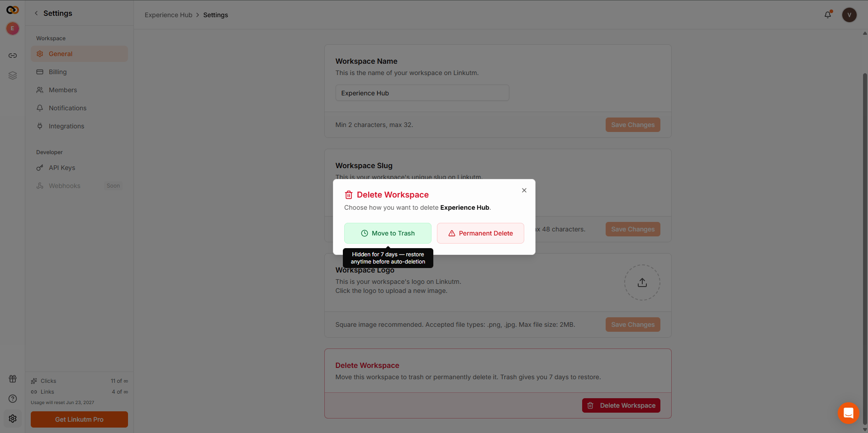This screenshot has height=433, width=868.
Task: Go back using the Settings chevron arrow
Action: pos(36,13)
